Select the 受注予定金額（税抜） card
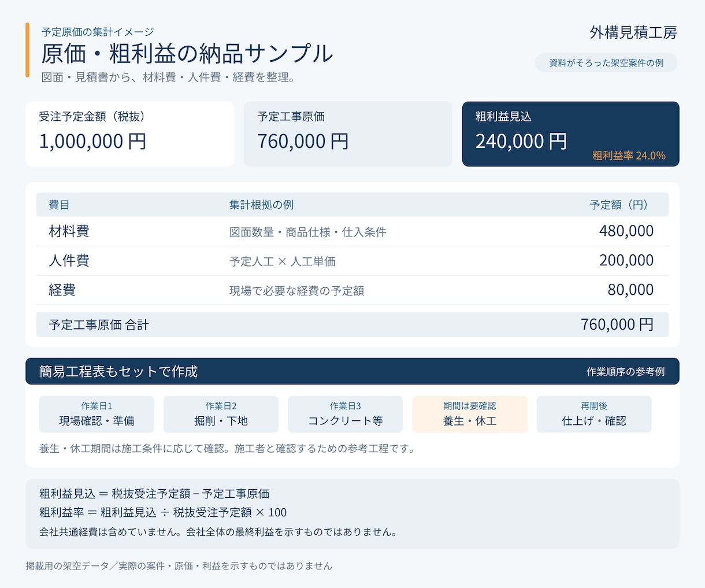Screen dimensions: 705x588 click(129, 134)
